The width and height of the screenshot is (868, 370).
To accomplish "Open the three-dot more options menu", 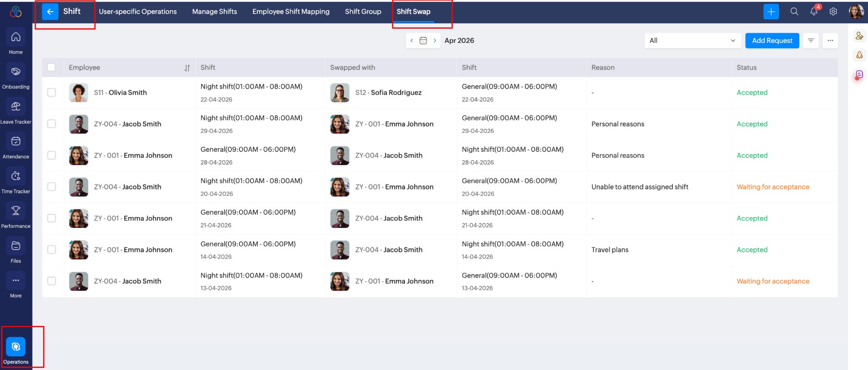I will click(x=830, y=41).
